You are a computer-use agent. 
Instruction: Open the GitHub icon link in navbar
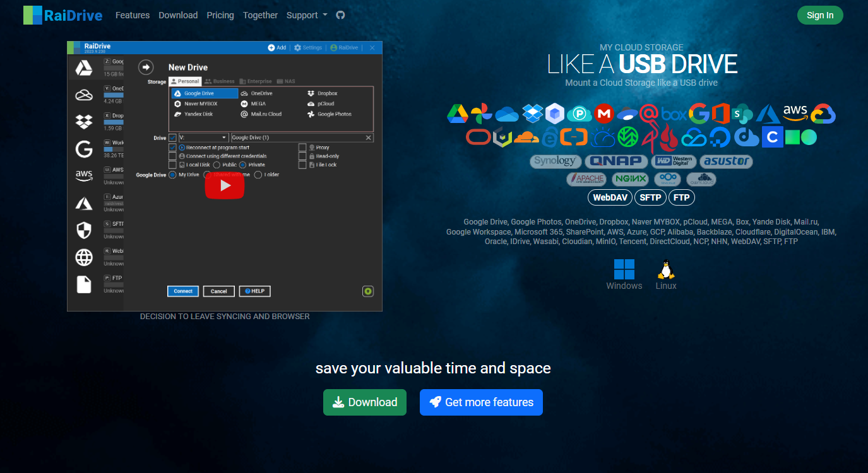340,15
